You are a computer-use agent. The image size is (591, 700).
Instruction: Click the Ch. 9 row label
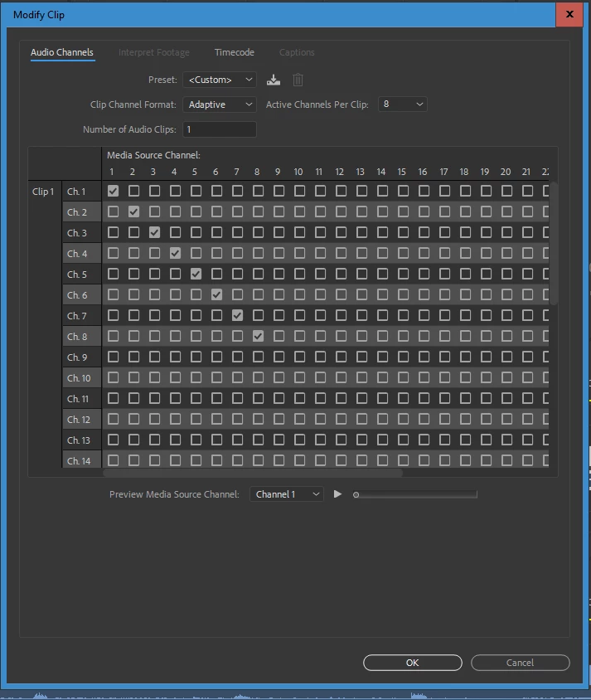coord(77,357)
